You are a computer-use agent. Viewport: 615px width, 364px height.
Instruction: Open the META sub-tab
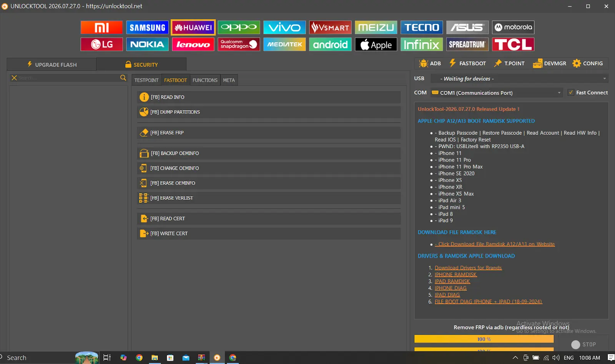coord(229,80)
